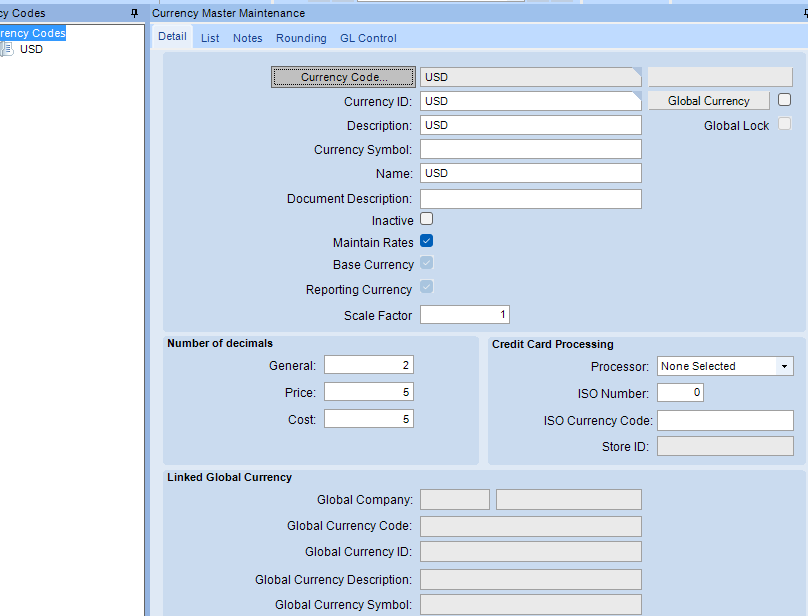The width and height of the screenshot is (808, 616).
Task: Click the Store ID field
Action: [725, 446]
